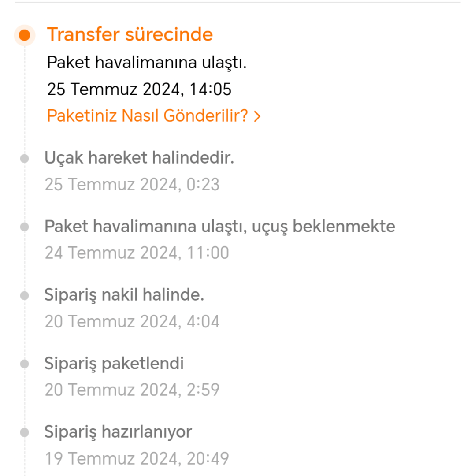Select the 'Paket havalimanına ulaştı.' status text
Screen dimensions: 475x476
(147, 63)
